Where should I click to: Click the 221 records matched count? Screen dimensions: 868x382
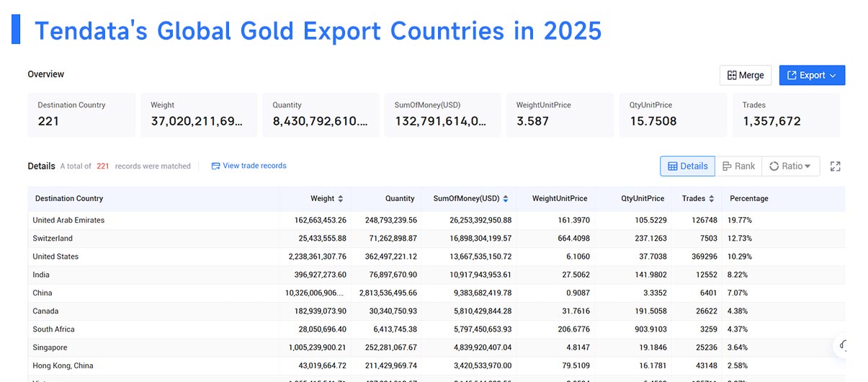tap(103, 166)
